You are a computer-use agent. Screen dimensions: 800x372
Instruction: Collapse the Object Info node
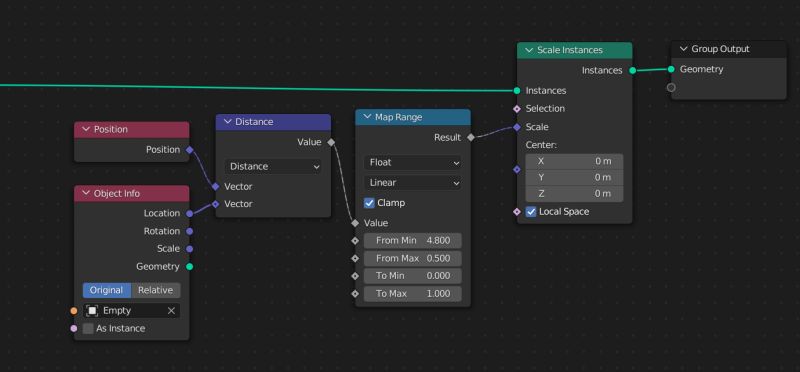(x=86, y=194)
